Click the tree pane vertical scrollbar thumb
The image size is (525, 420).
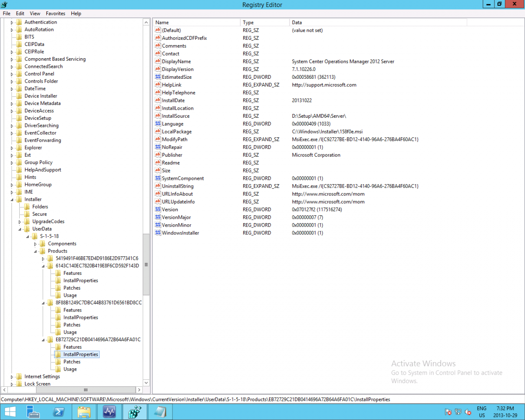pyautogui.click(x=146, y=265)
